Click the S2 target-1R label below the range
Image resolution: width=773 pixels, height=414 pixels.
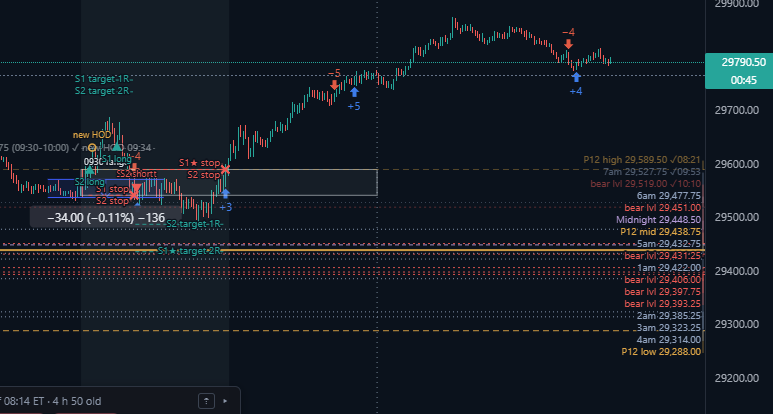pyautogui.click(x=195, y=224)
